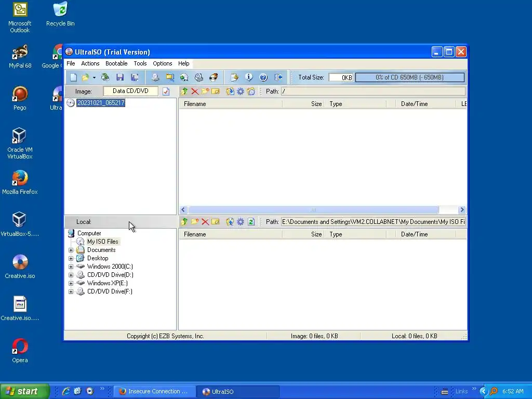
Task: Click rename icon in image pane toolbar
Action: pos(216,91)
